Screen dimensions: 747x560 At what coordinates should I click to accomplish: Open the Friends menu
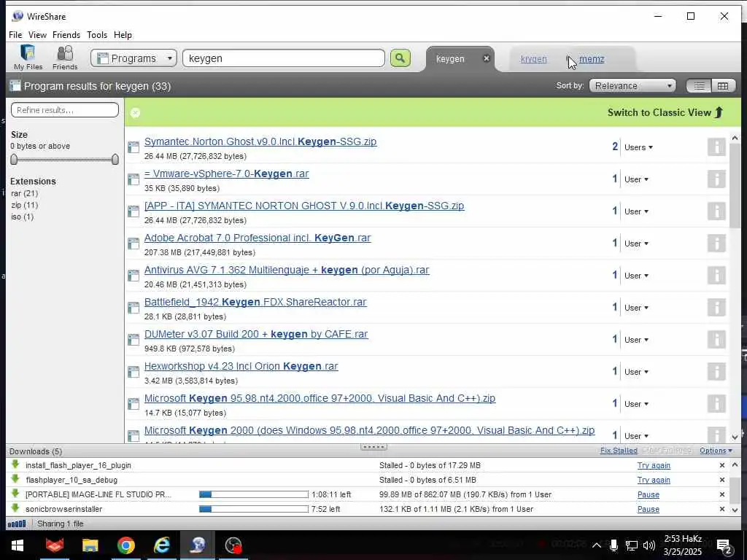point(66,35)
